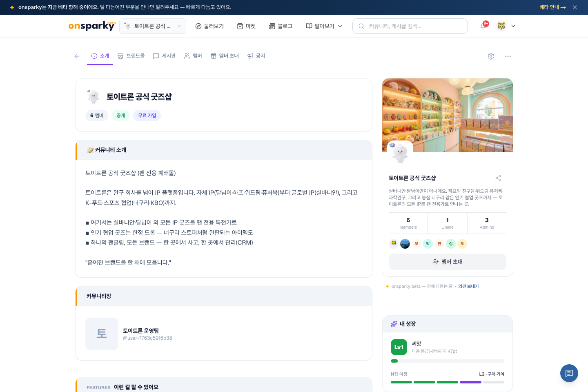This screenshot has height=392, width=588.
Task: Click the first green N잡 여정 segment
Action: tap(401, 382)
